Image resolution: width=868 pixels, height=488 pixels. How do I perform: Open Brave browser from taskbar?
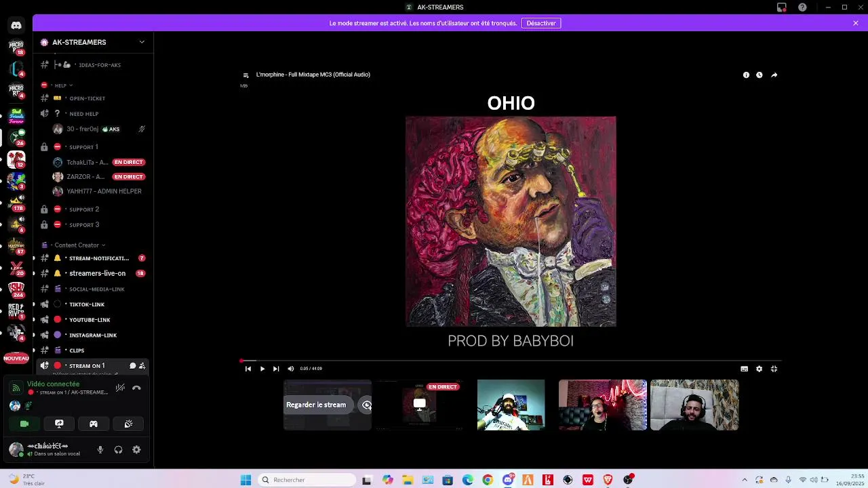(608, 480)
